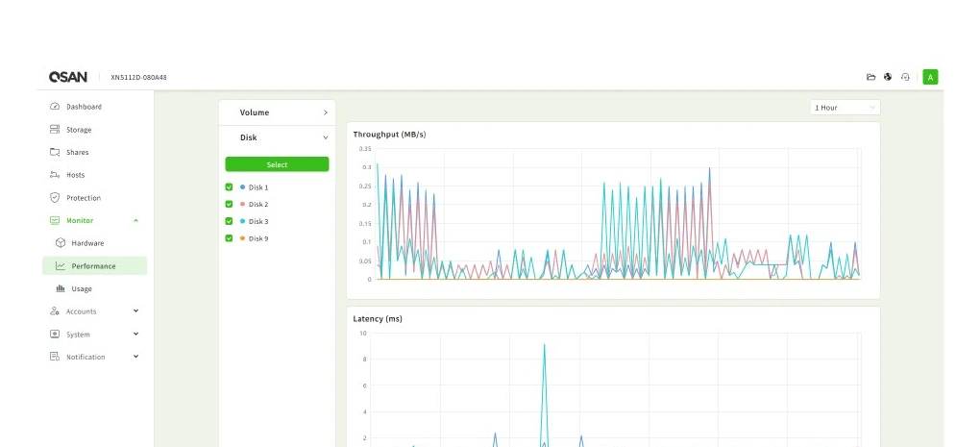Click the Volume heading text
The image size is (980, 447).
tap(255, 112)
